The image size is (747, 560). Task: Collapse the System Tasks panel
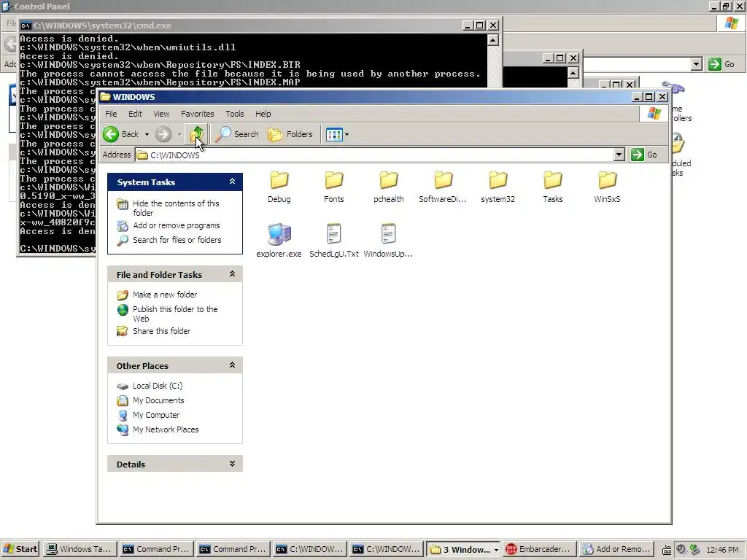[232, 182]
